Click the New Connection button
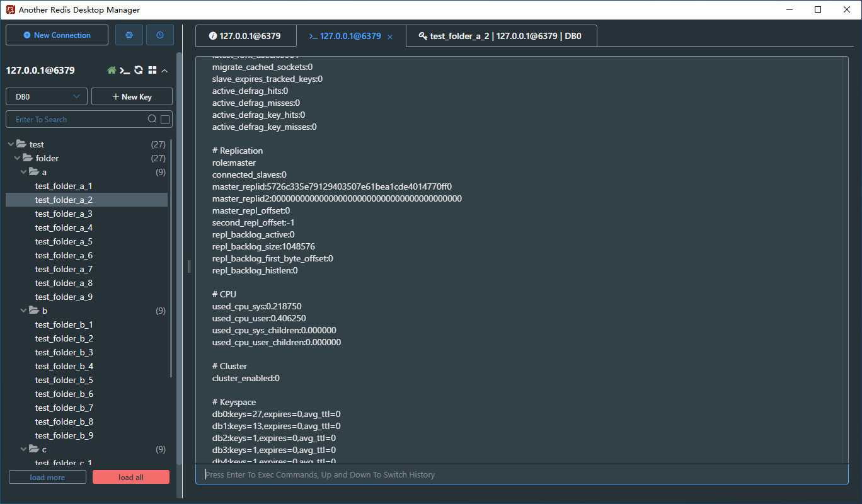862x504 pixels. [x=57, y=35]
